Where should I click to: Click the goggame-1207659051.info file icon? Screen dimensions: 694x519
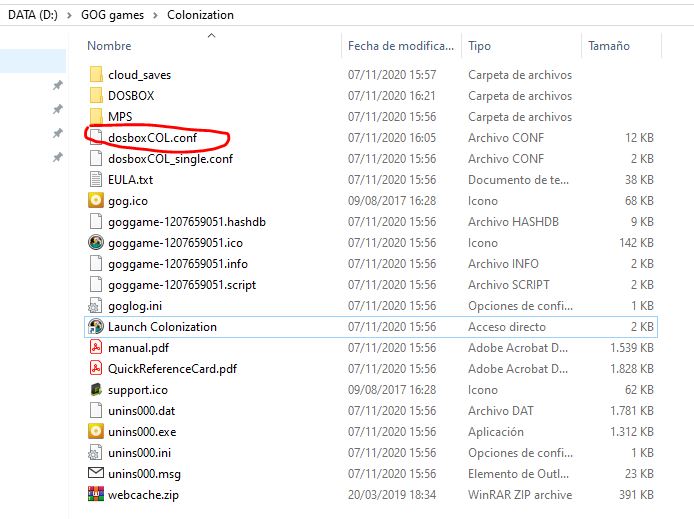click(96, 264)
